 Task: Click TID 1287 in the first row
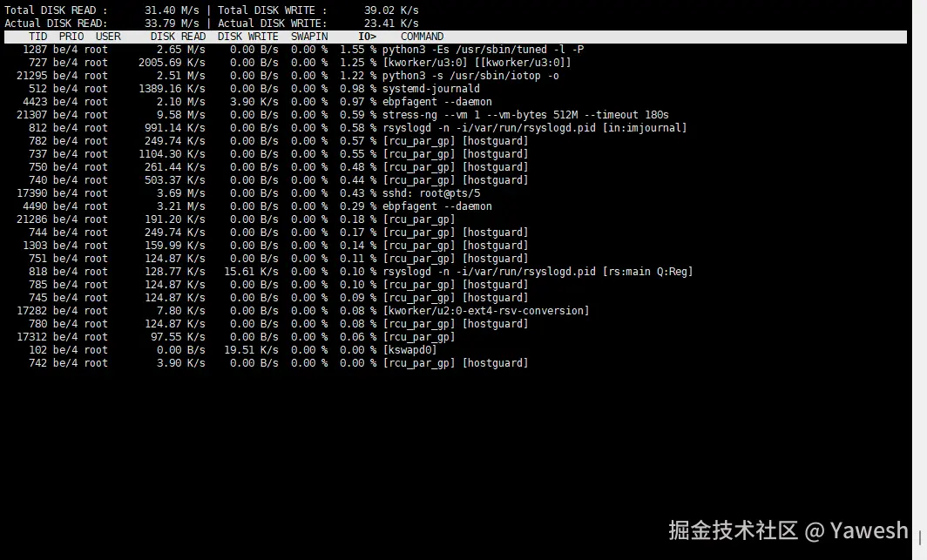coord(35,50)
